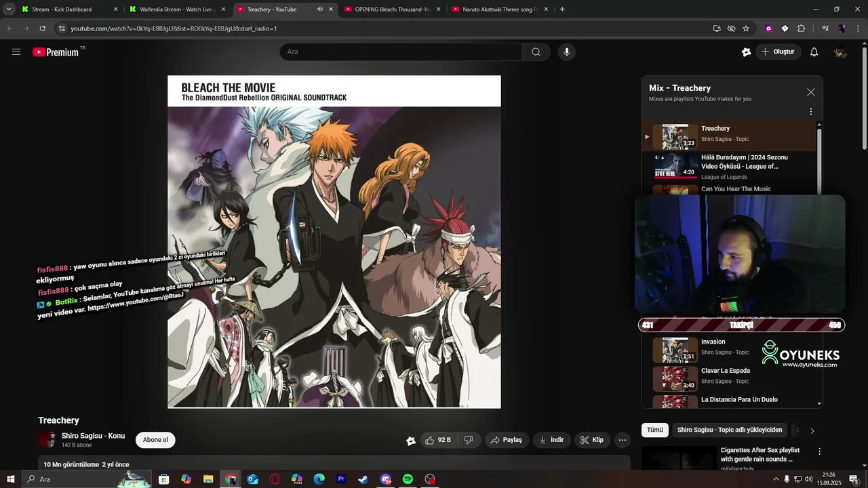Image resolution: width=868 pixels, height=488 pixels.
Task: Click the İndir download button
Action: [552, 440]
